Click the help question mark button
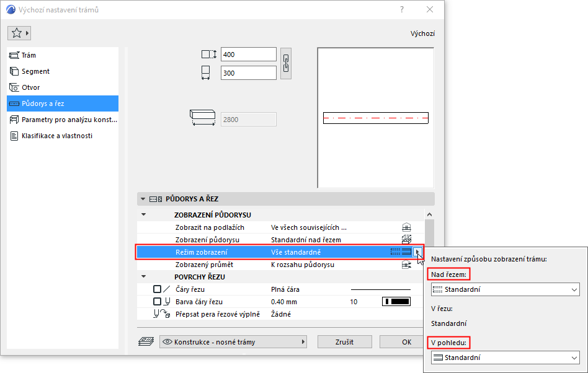 coord(402,9)
